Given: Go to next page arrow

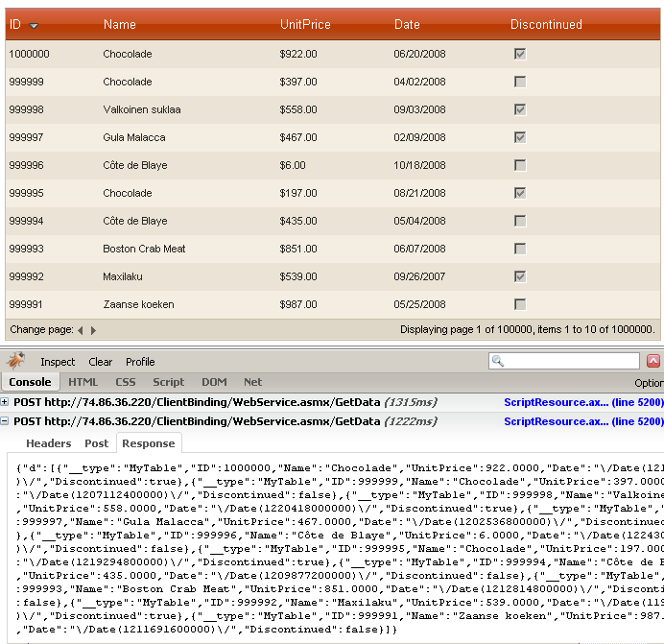Looking at the screenshot, I should 93,330.
